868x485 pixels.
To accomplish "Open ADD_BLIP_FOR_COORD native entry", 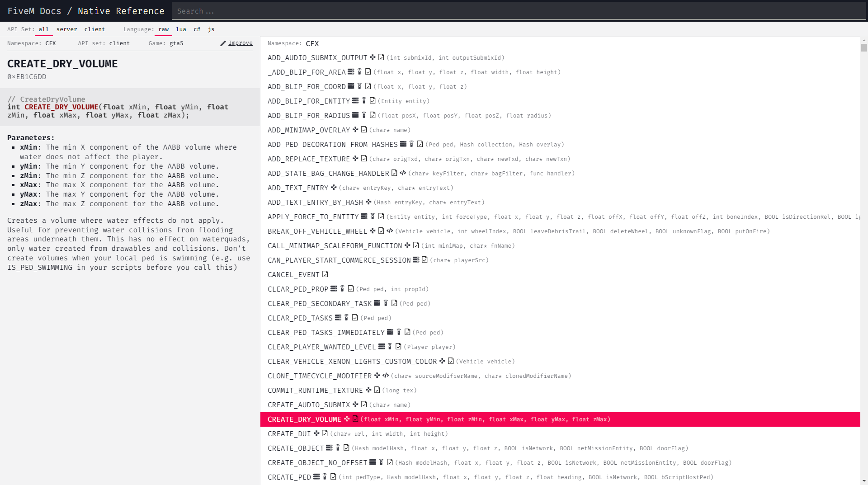I will click(307, 87).
